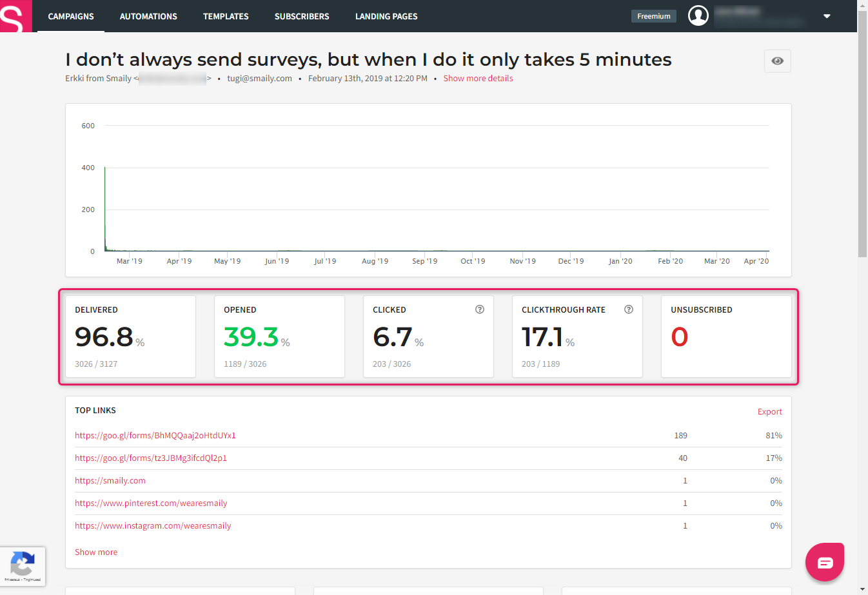Switch to the Subscribers section
This screenshot has height=595, width=868.
coord(302,16)
